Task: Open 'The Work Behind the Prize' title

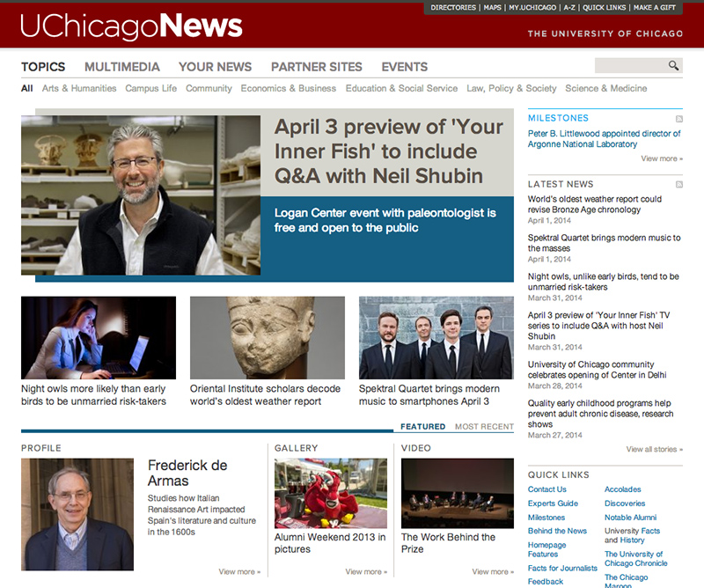Action: pos(448,543)
